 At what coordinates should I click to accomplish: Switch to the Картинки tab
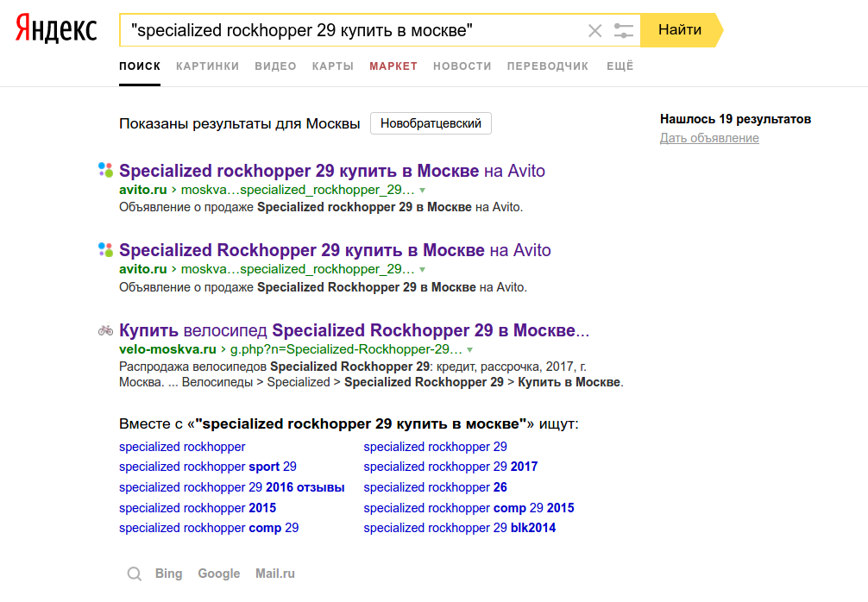coord(207,66)
